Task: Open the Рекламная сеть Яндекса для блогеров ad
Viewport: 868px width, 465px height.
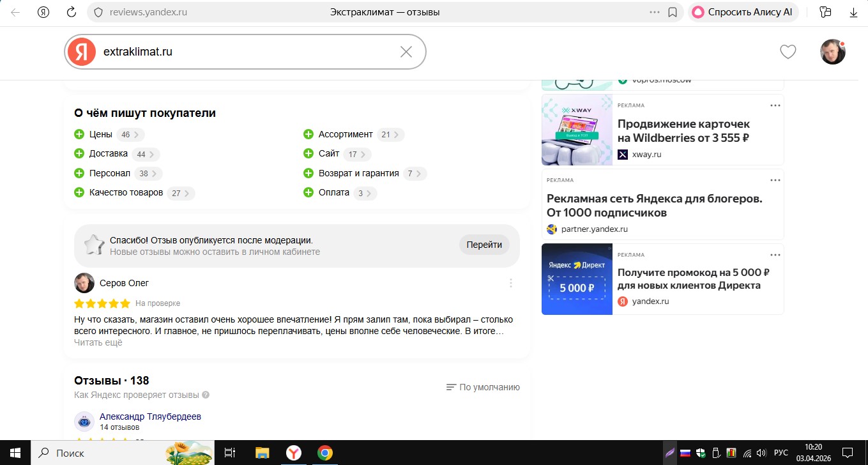Action: pyautogui.click(x=655, y=205)
